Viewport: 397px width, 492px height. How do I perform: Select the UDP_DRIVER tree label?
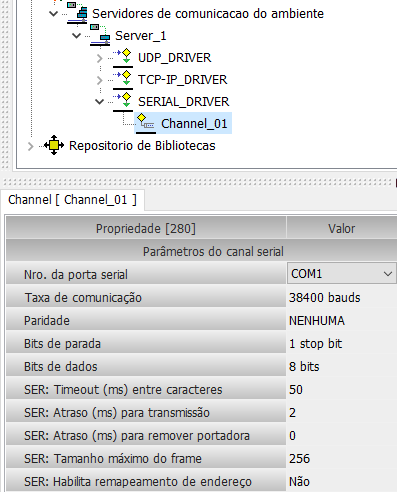click(x=175, y=58)
